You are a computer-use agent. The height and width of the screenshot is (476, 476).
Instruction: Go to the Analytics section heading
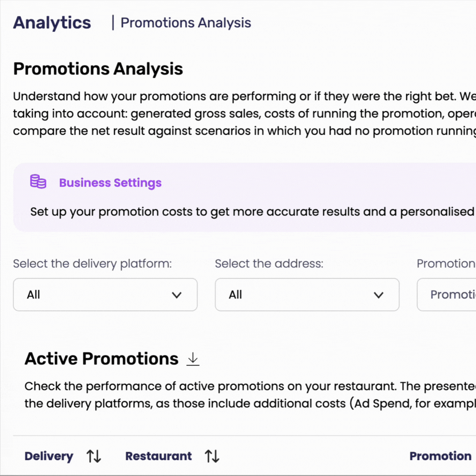coord(52,23)
